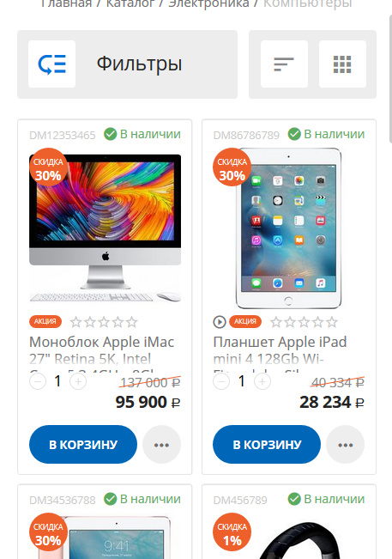Increase the iPad mini quantity with plus
392x559 pixels.
(262, 381)
